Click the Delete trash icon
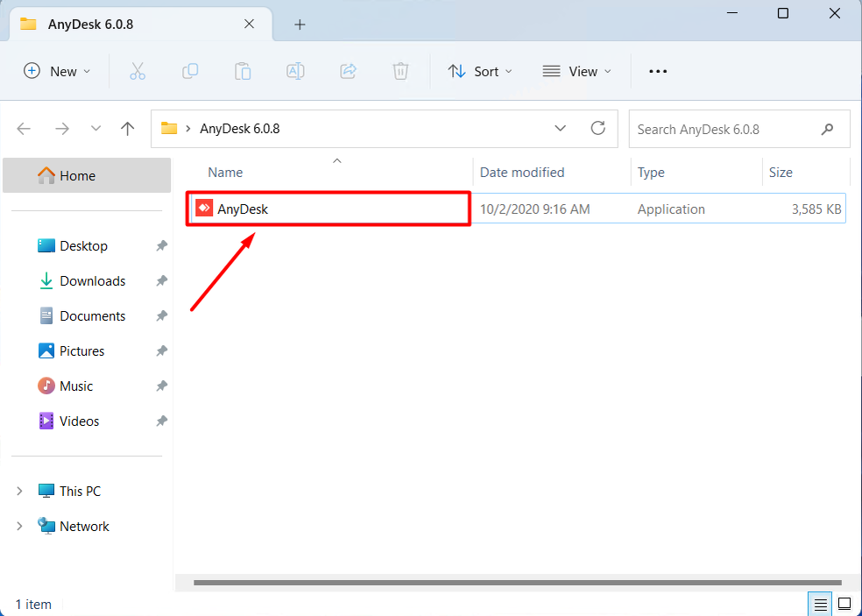Image resolution: width=862 pixels, height=616 pixels. 400,72
